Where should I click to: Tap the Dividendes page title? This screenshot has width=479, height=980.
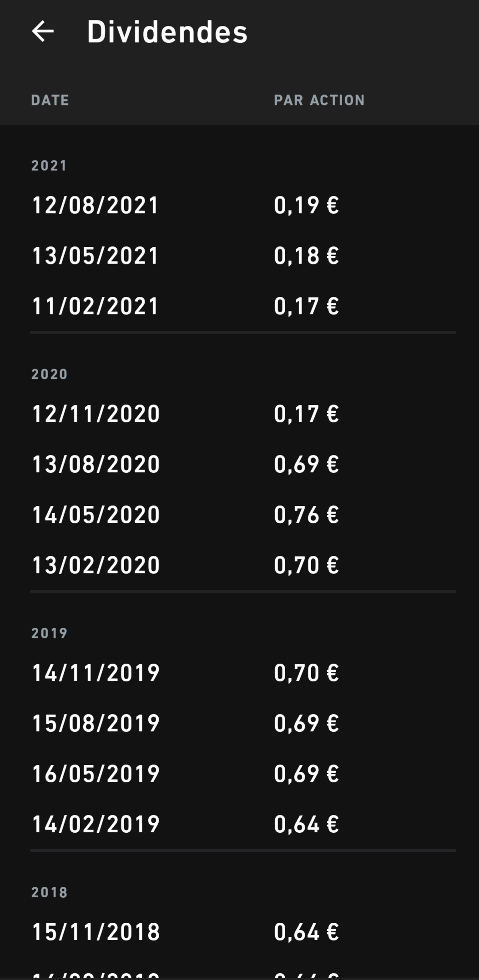coord(167,32)
